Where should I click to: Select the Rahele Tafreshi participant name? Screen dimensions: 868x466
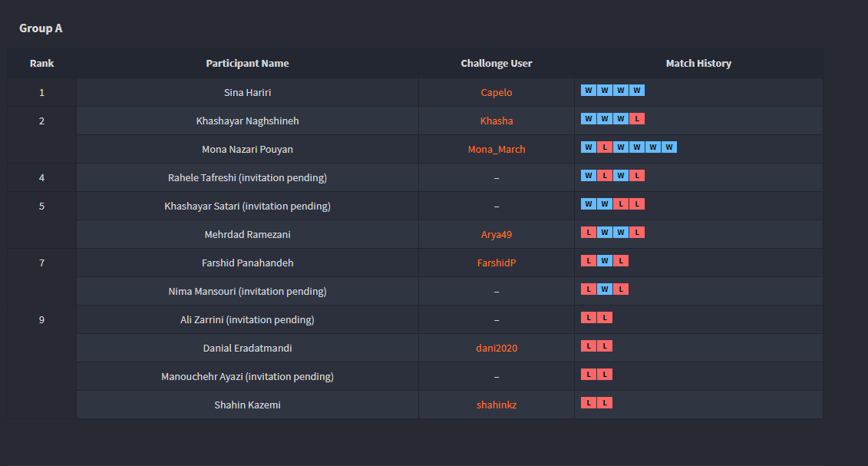click(247, 178)
